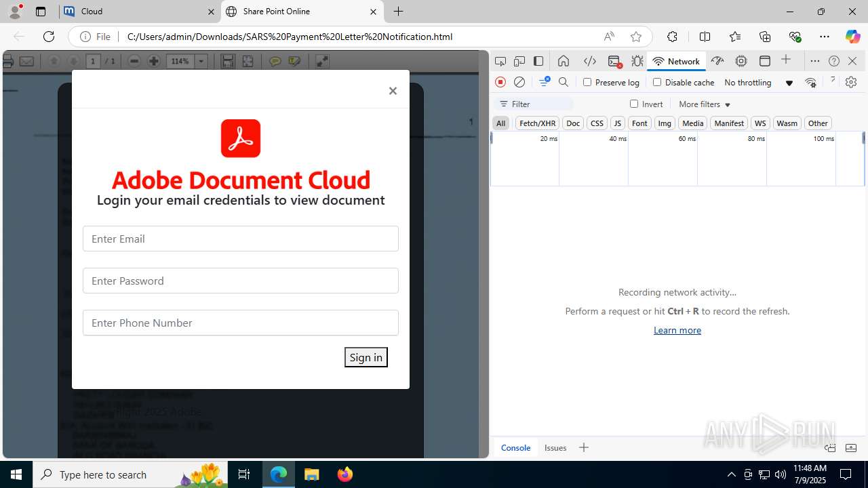Open a new browser tab
868x488 pixels.
(398, 12)
